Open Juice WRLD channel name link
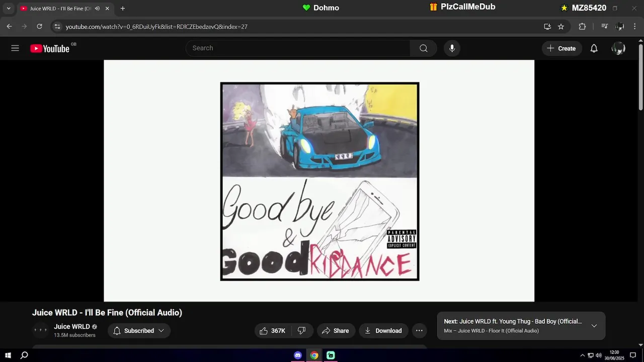 click(72, 327)
